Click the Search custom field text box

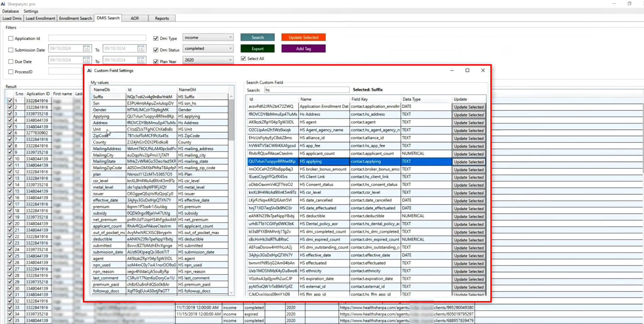click(307, 90)
